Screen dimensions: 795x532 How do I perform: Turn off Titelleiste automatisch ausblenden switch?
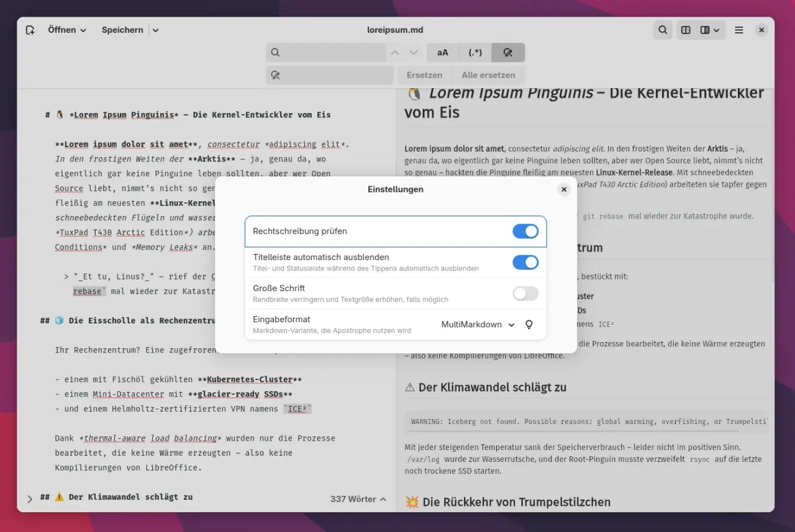[x=525, y=263]
